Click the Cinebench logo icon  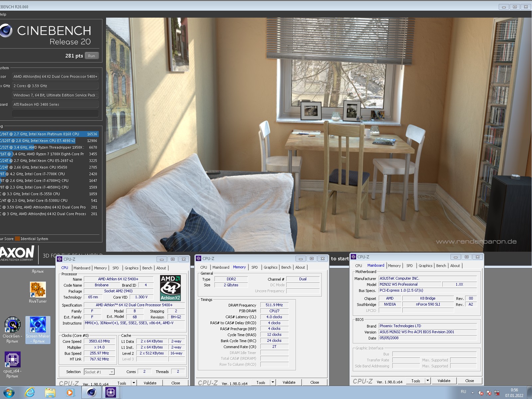pyautogui.click(x=6, y=31)
